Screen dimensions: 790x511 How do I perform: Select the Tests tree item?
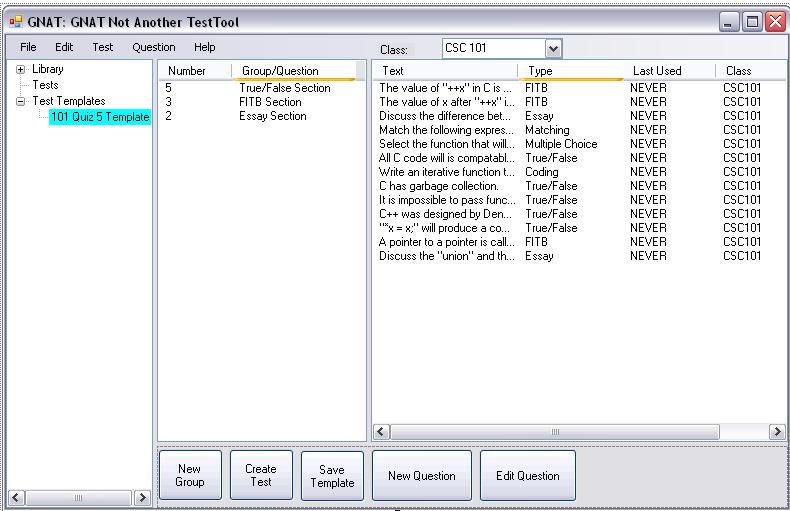tap(45, 86)
